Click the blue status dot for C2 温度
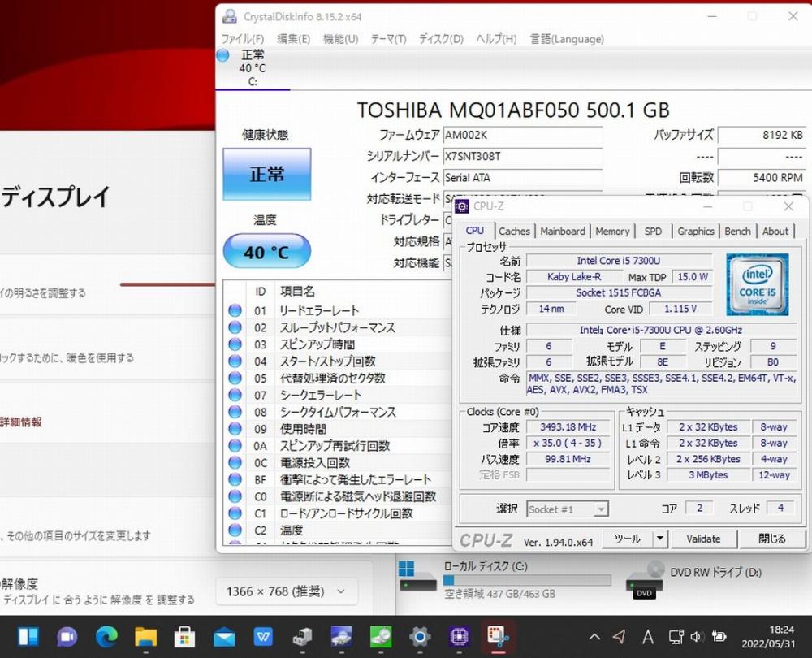The image size is (812, 658). pos(235,530)
